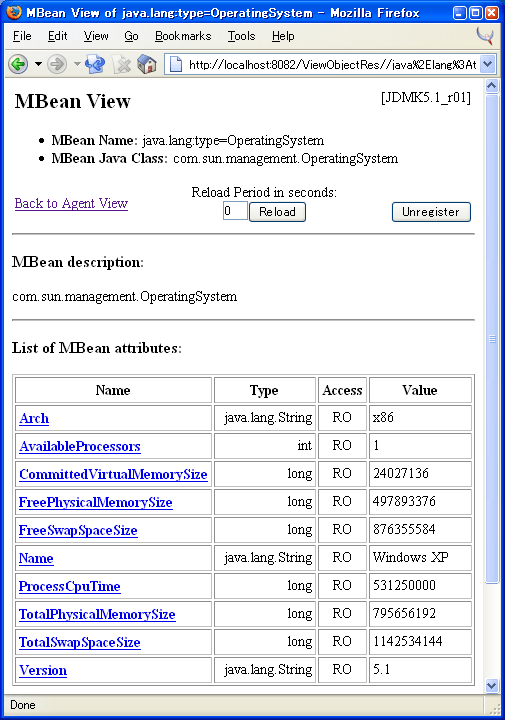Open the AvailableProcessors attribute link
Screen dimensions: 505x720
[x=80, y=446]
